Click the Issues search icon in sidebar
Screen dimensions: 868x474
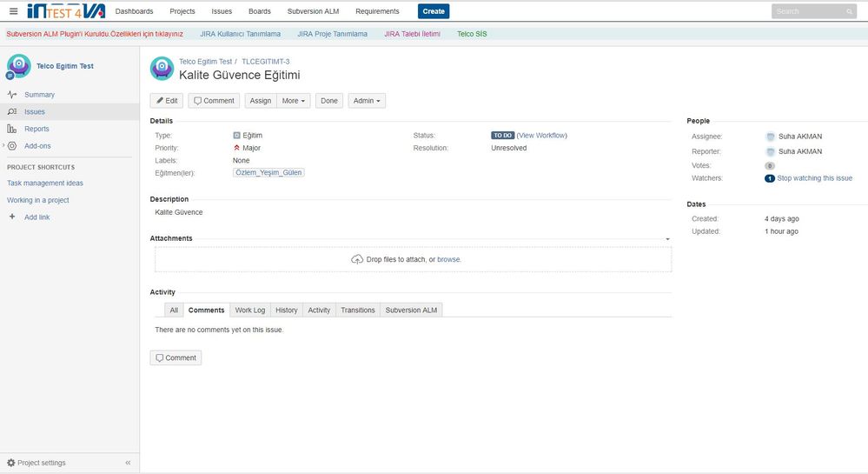(x=12, y=111)
